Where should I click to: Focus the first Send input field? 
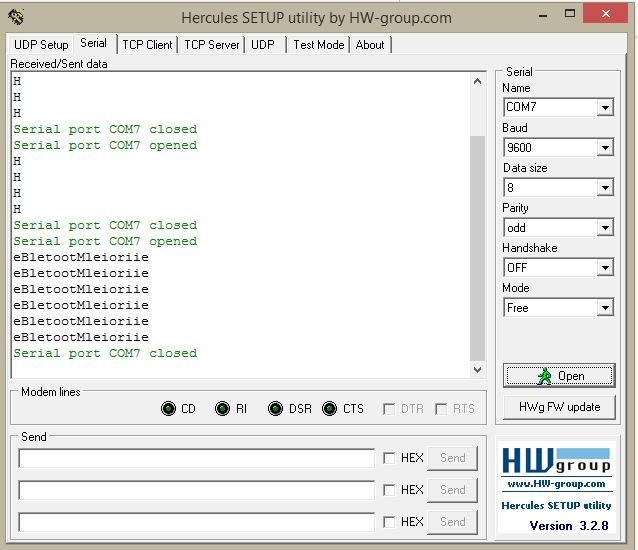point(196,458)
